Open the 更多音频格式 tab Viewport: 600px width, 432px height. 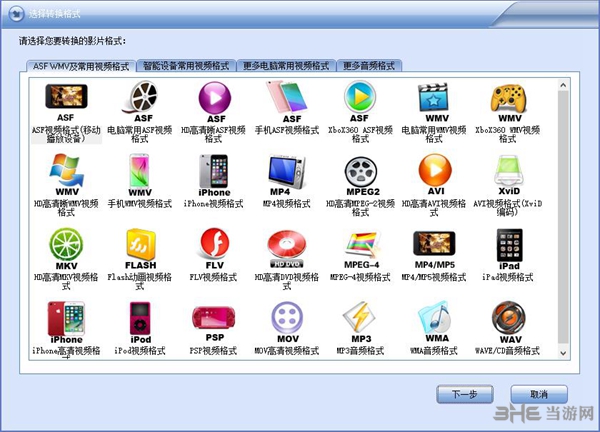coord(369,66)
